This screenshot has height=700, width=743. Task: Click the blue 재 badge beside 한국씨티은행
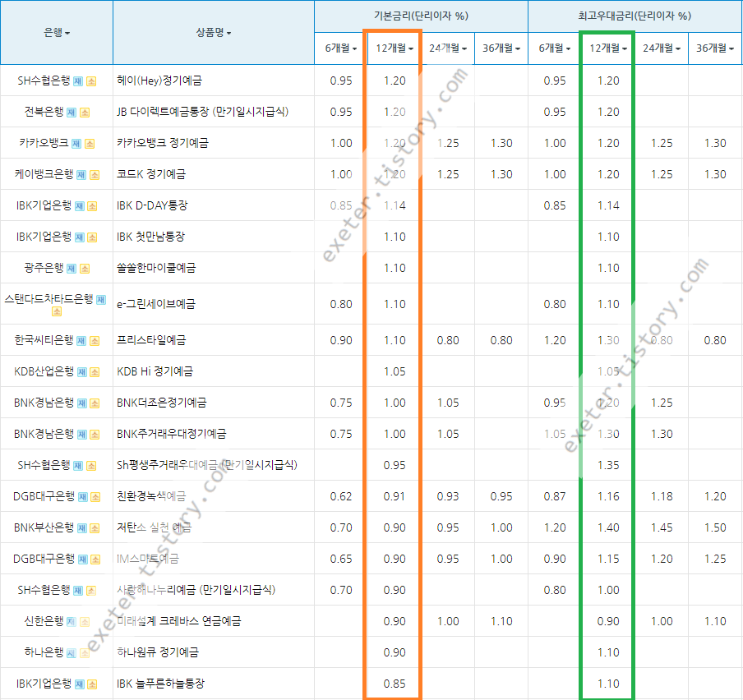[81, 341]
